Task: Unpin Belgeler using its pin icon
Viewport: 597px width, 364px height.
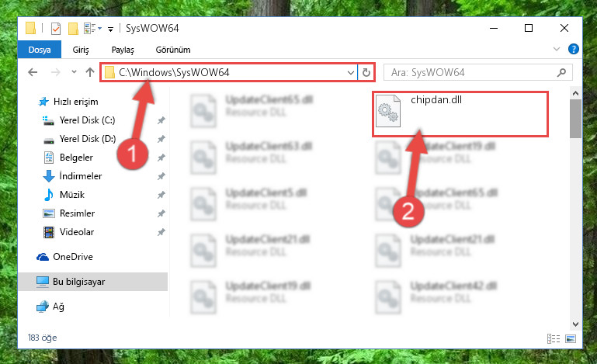Action: tap(161, 158)
